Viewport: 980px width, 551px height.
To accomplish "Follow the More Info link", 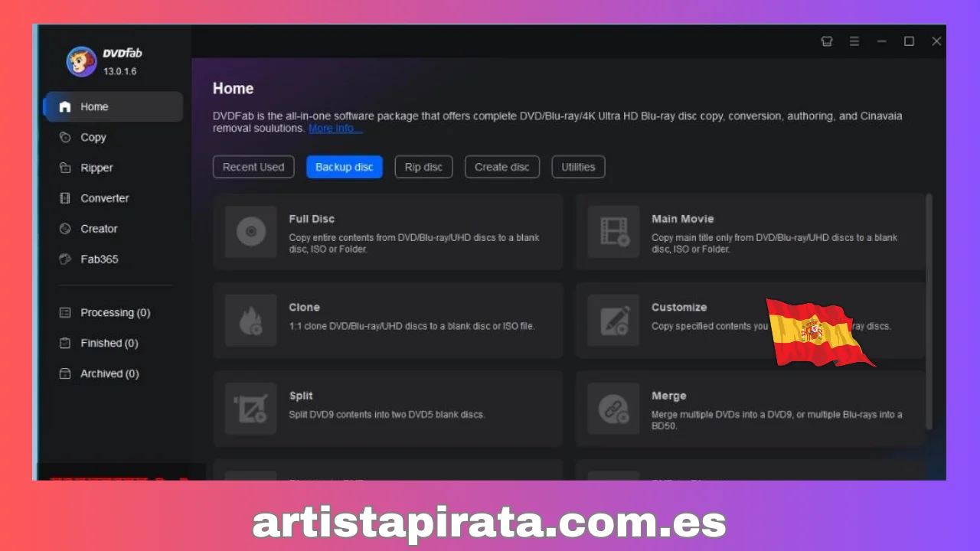I will pos(335,129).
